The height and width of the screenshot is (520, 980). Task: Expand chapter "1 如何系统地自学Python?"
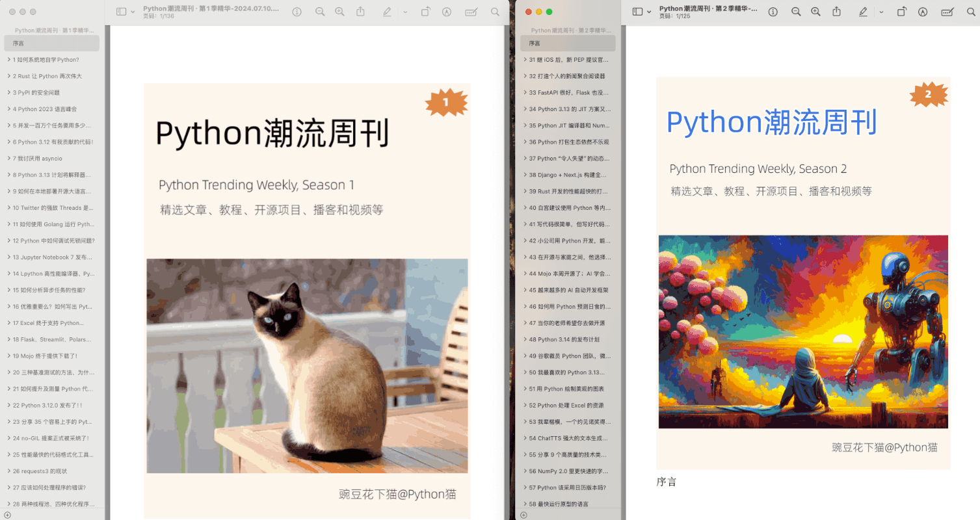click(x=8, y=60)
